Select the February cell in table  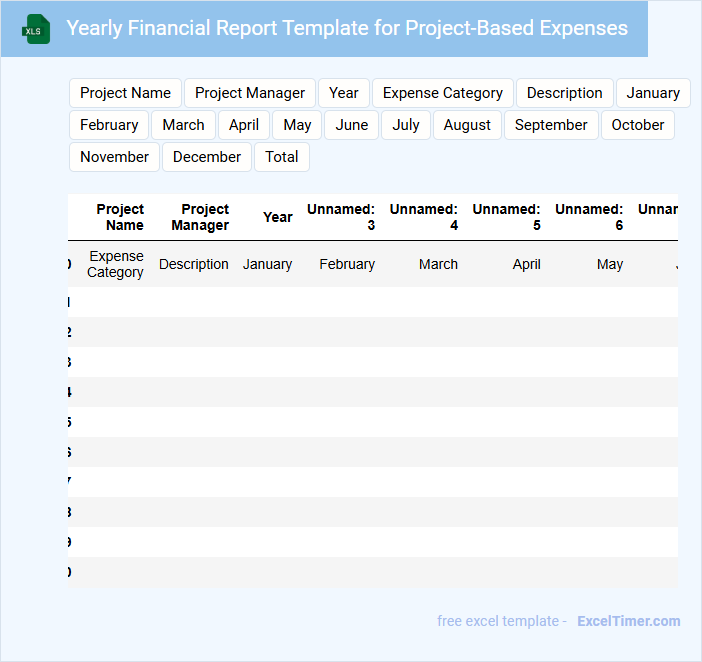tap(347, 264)
